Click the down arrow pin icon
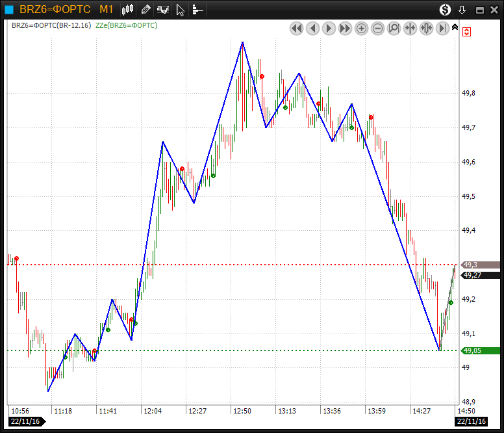This screenshot has width=504, height=433. [x=462, y=10]
